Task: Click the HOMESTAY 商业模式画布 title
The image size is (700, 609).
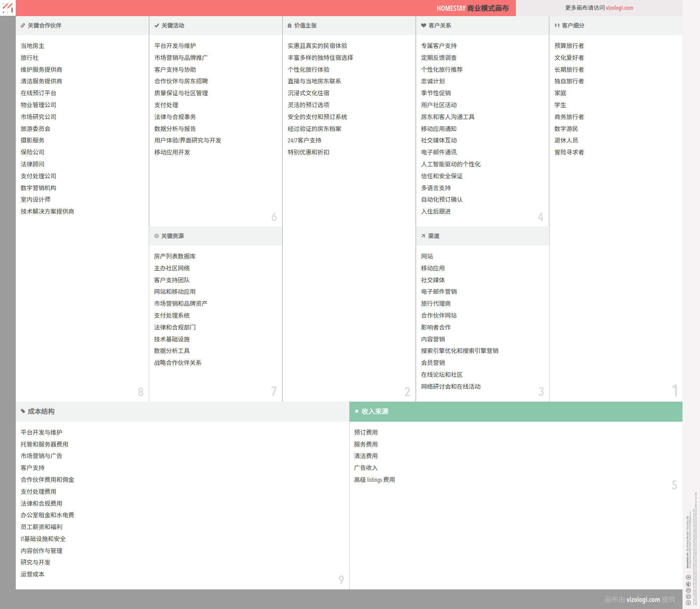Action: point(472,8)
